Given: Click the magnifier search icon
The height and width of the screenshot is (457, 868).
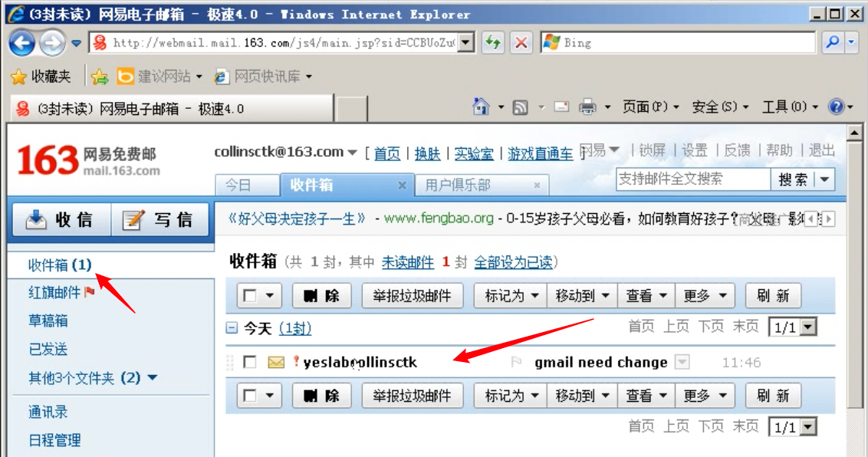Looking at the screenshot, I should (832, 42).
